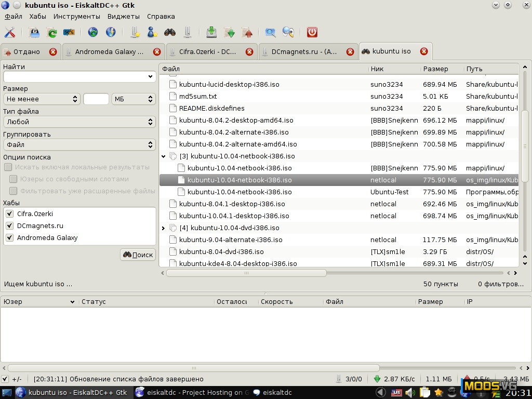Uncheck the Cifra.Ozerki hub checkbox
This screenshot has height=399, width=532.
(x=9, y=214)
